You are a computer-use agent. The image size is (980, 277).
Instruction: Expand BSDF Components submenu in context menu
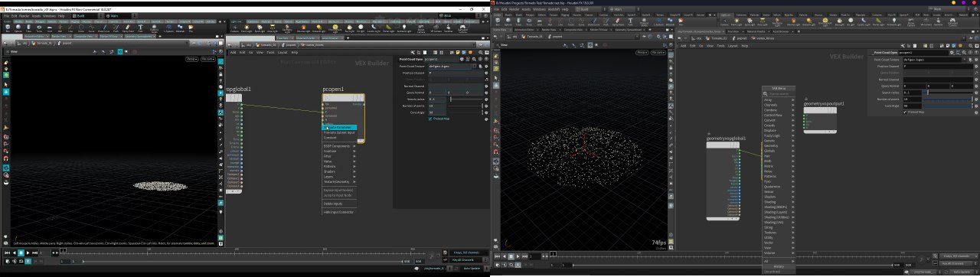(x=339, y=146)
